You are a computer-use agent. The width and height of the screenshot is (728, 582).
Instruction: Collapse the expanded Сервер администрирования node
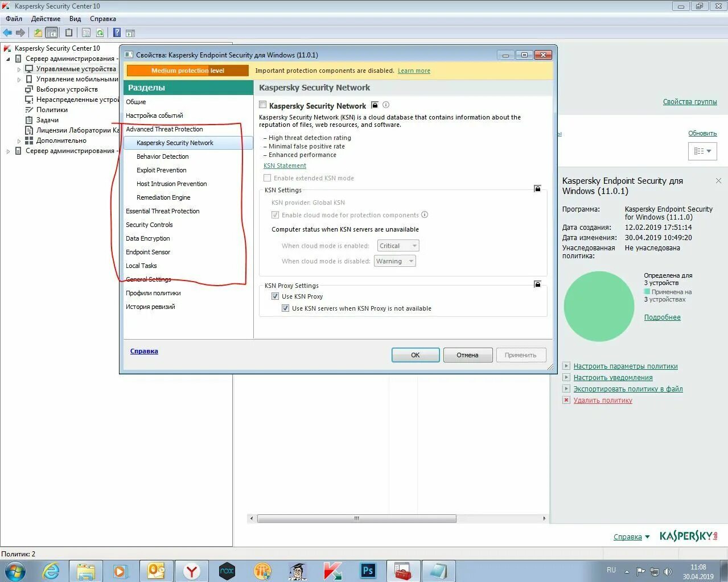pos(8,59)
